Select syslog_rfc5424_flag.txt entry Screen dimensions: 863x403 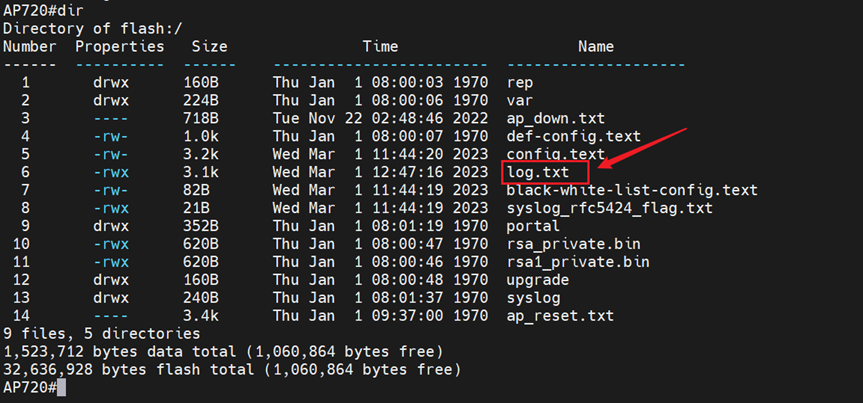610,208
